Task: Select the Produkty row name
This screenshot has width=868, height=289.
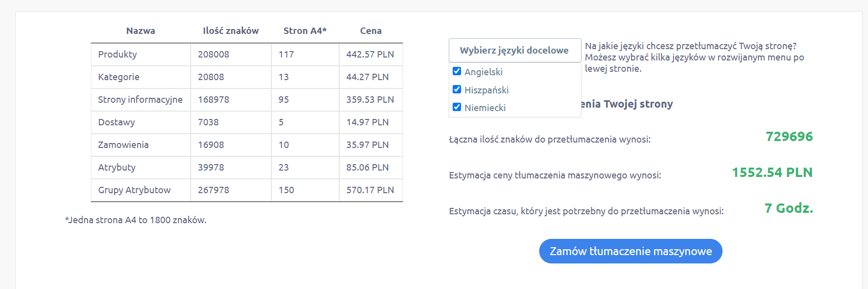Action: point(117,55)
